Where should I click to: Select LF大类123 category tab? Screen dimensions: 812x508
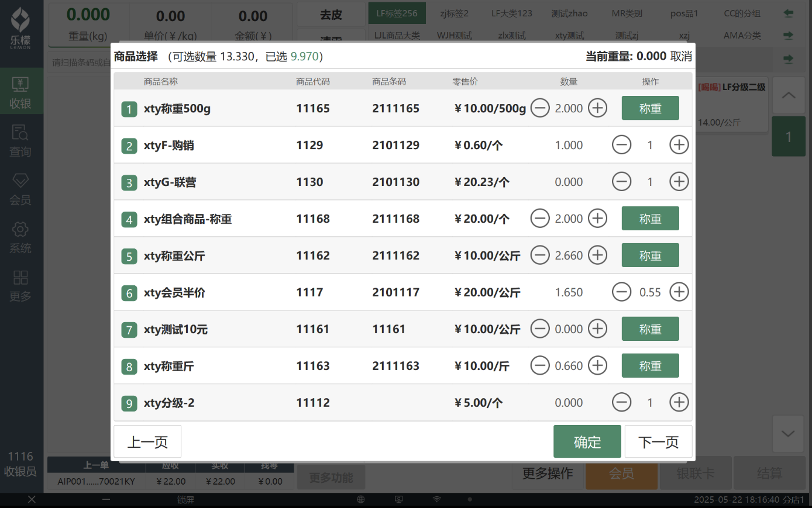512,13
